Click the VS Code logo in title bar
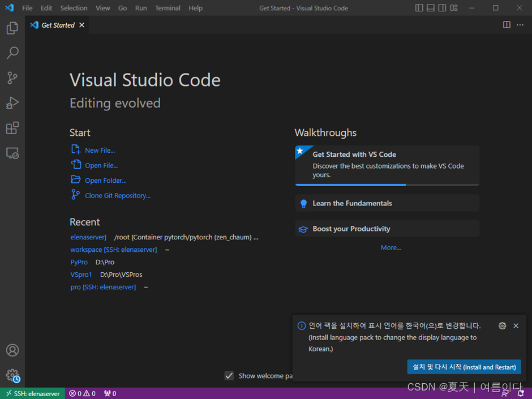The image size is (532, 399). tap(10, 8)
